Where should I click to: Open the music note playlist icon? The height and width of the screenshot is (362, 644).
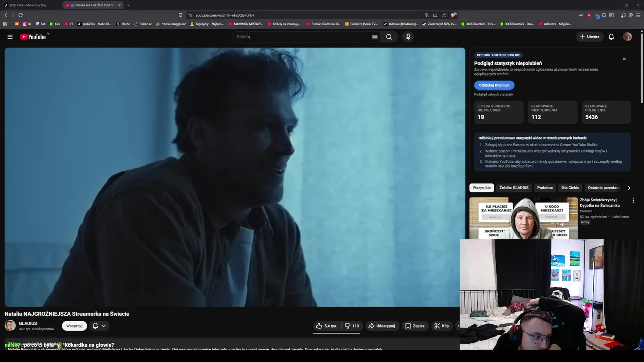pos(623,15)
